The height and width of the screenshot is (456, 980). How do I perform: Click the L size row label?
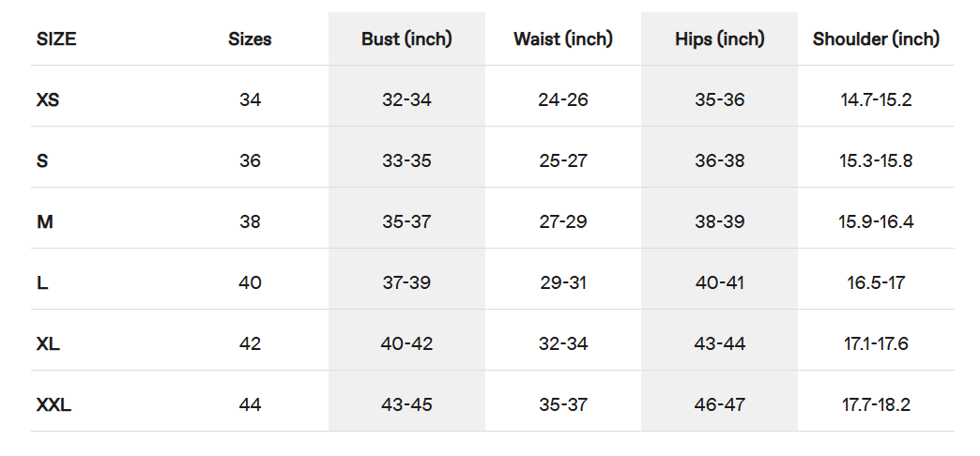pyautogui.click(x=42, y=282)
